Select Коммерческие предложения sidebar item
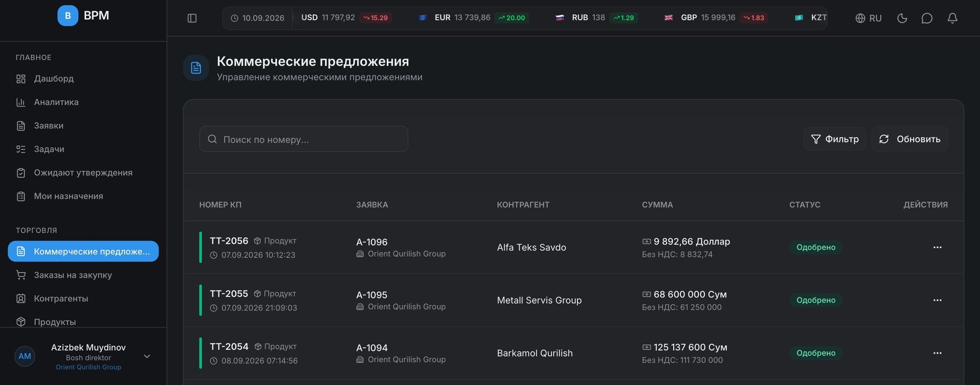The image size is (980, 385). coord(83,251)
